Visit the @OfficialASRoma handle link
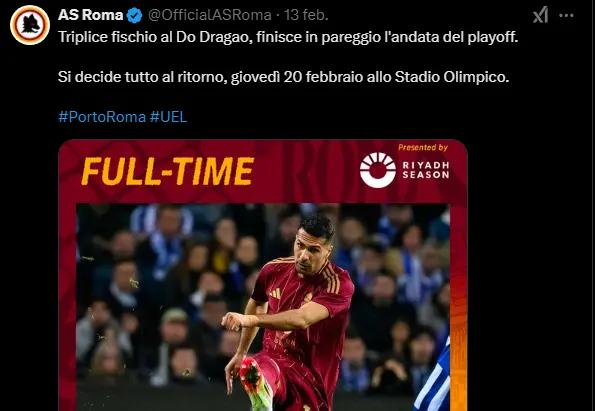This screenshot has width=595, height=411. 209,15
